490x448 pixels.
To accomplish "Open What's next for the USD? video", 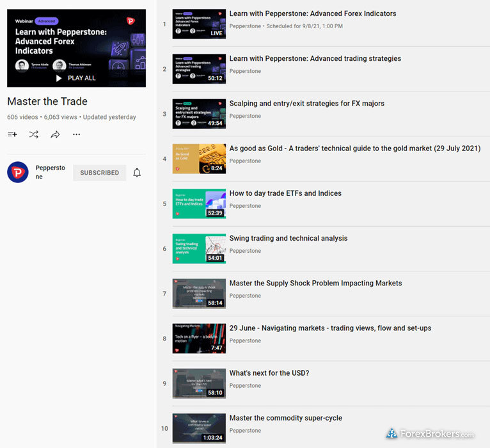I will tap(269, 373).
